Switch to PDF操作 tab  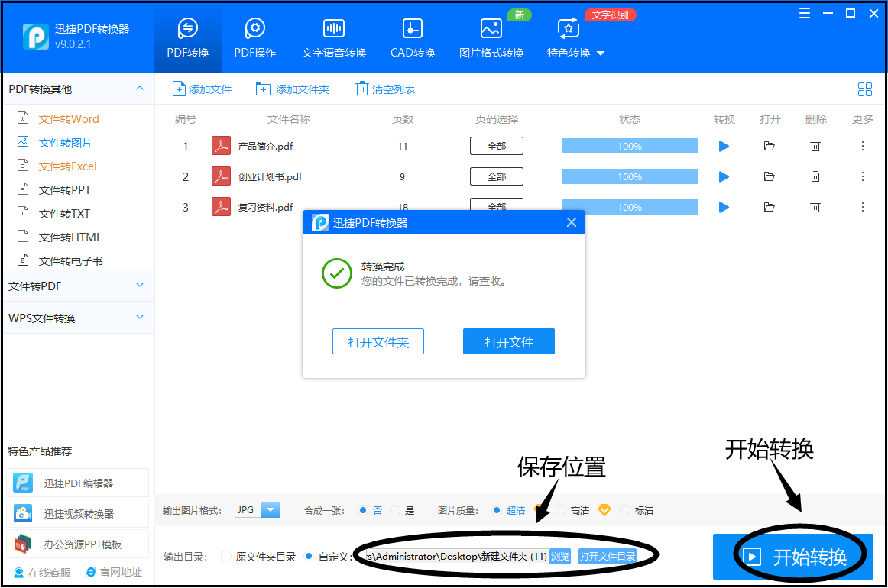pos(254,38)
